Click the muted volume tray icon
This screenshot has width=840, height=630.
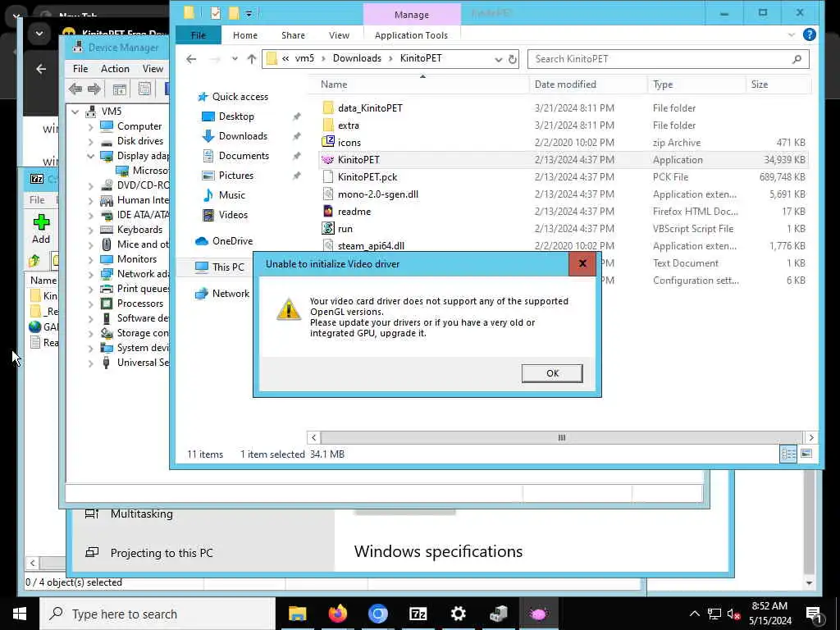pos(733,614)
